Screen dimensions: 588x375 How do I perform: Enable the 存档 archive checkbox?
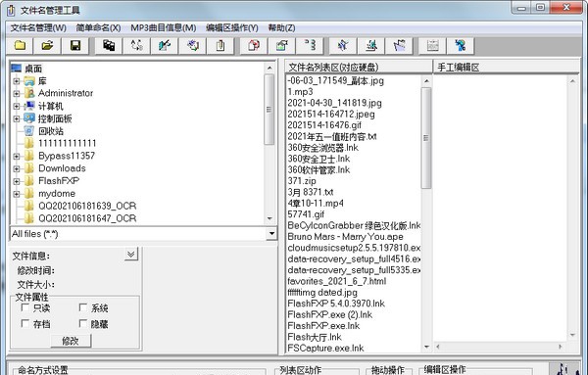pos(25,323)
